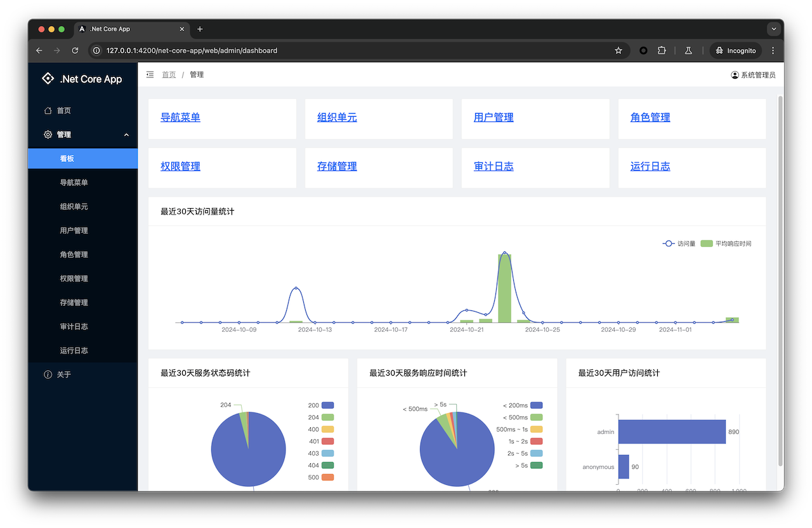Collapse sidebar using the menu fold icon

(150, 74)
